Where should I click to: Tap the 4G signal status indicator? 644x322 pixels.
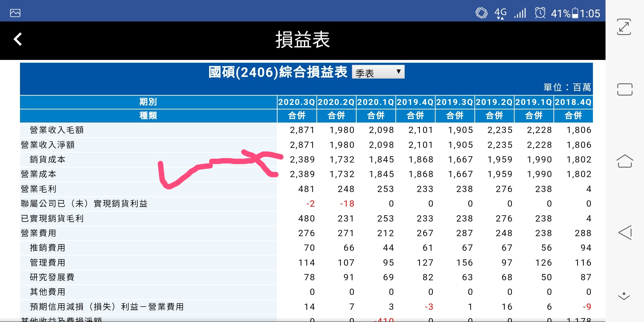[500, 13]
